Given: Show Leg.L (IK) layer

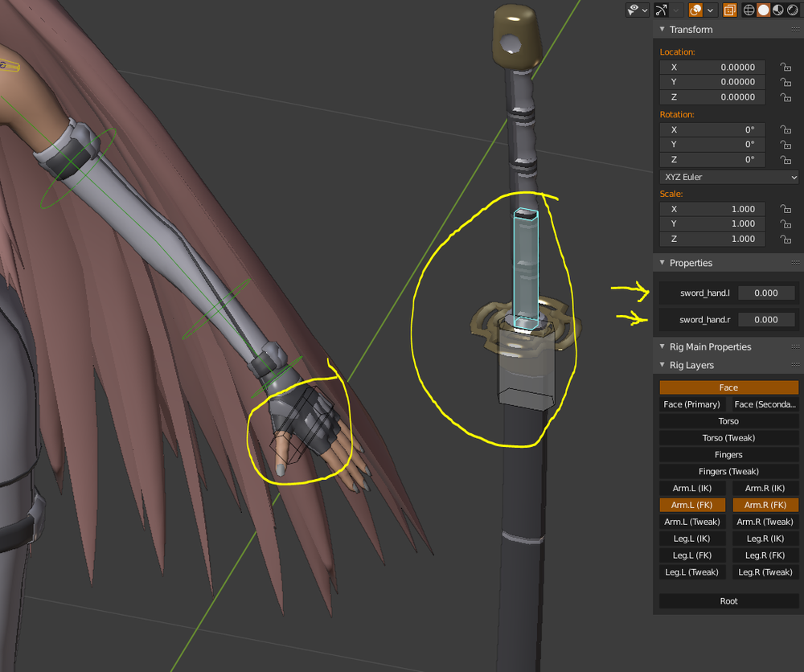Looking at the screenshot, I should pyautogui.click(x=692, y=539).
